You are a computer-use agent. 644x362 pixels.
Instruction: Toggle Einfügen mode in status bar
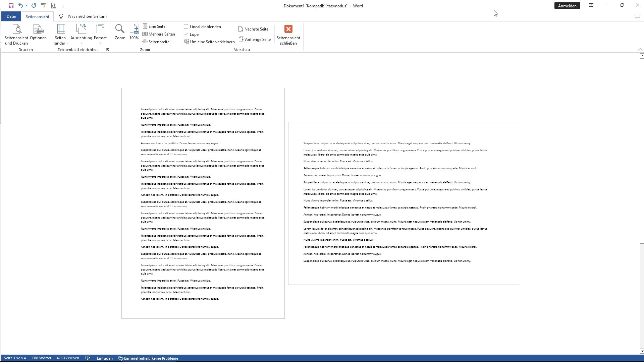click(105, 358)
